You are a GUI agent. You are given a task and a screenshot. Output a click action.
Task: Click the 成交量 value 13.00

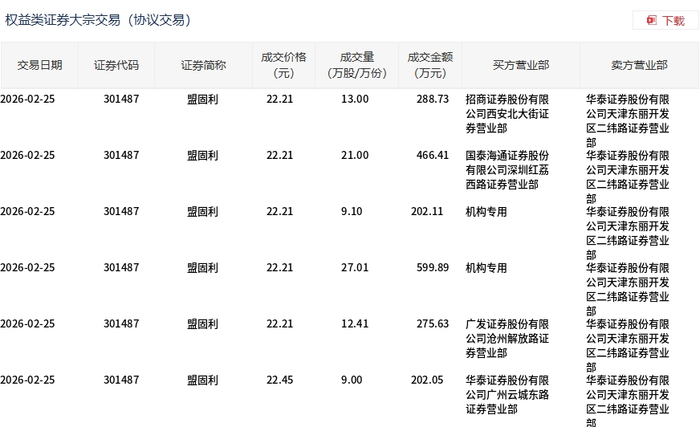coord(355,99)
